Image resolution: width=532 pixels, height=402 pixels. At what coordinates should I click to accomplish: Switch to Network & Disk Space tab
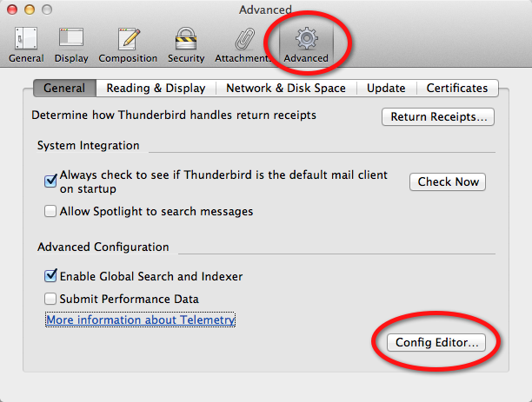286,89
